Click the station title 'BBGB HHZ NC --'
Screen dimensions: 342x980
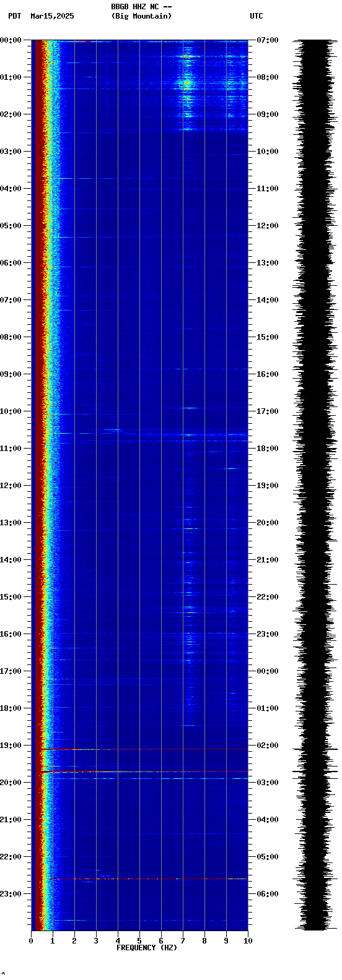[x=141, y=7]
